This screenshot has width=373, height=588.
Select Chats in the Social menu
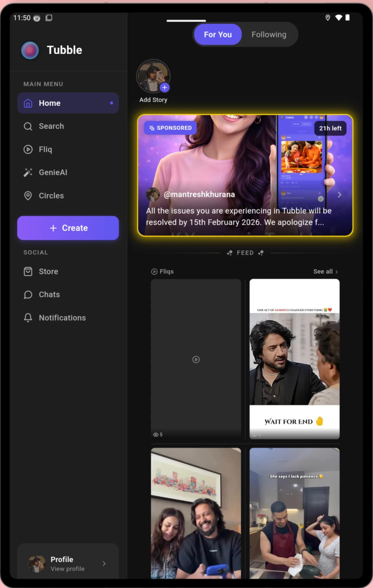[68, 295]
